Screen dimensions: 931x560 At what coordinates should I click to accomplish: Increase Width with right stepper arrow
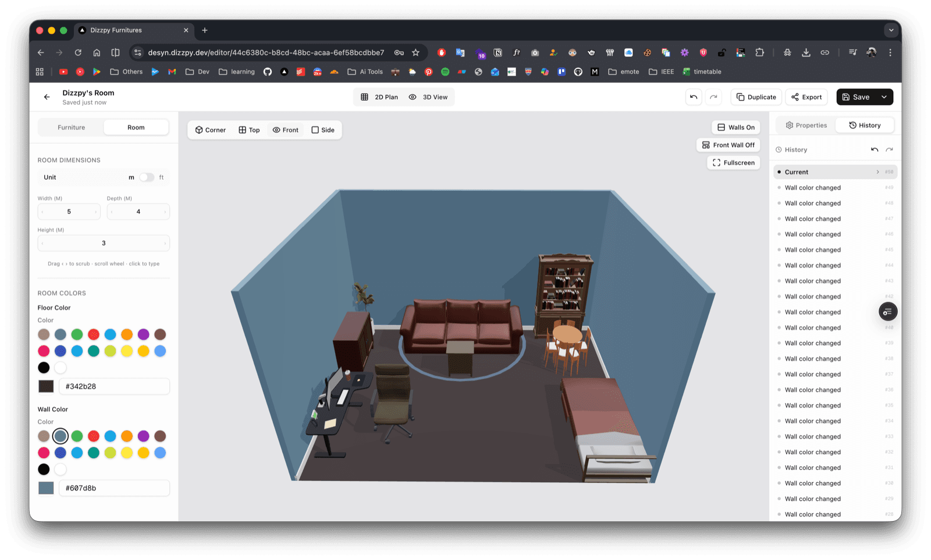point(95,212)
